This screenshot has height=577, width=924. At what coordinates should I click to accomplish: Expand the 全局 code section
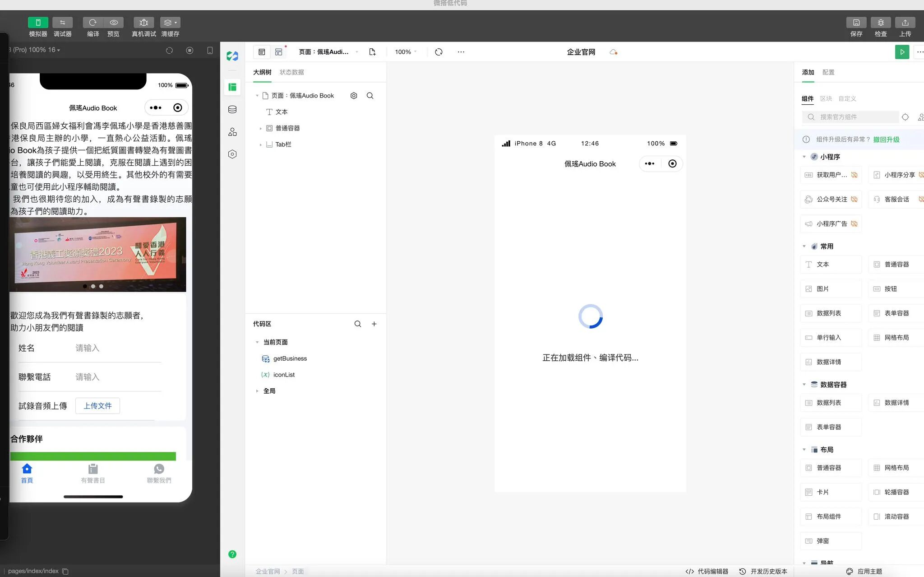(x=257, y=391)
